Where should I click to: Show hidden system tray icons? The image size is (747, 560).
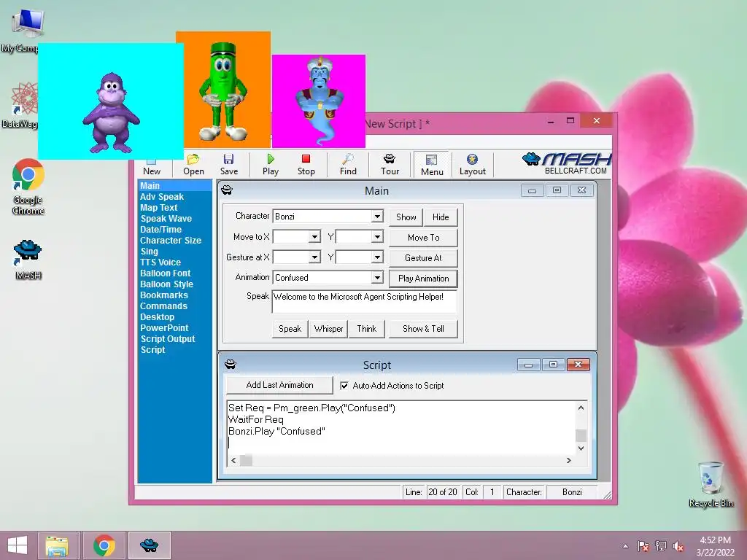coord(625,546)
